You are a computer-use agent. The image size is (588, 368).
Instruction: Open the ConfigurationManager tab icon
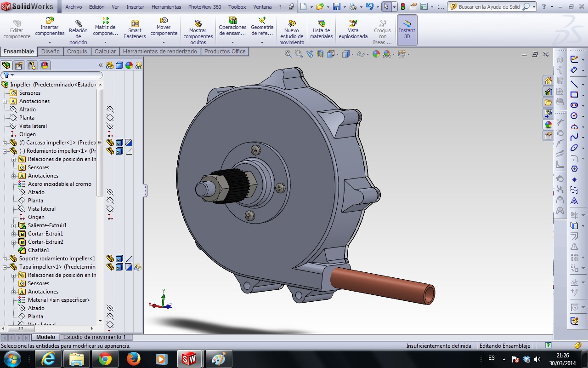[x=31, y=65]
